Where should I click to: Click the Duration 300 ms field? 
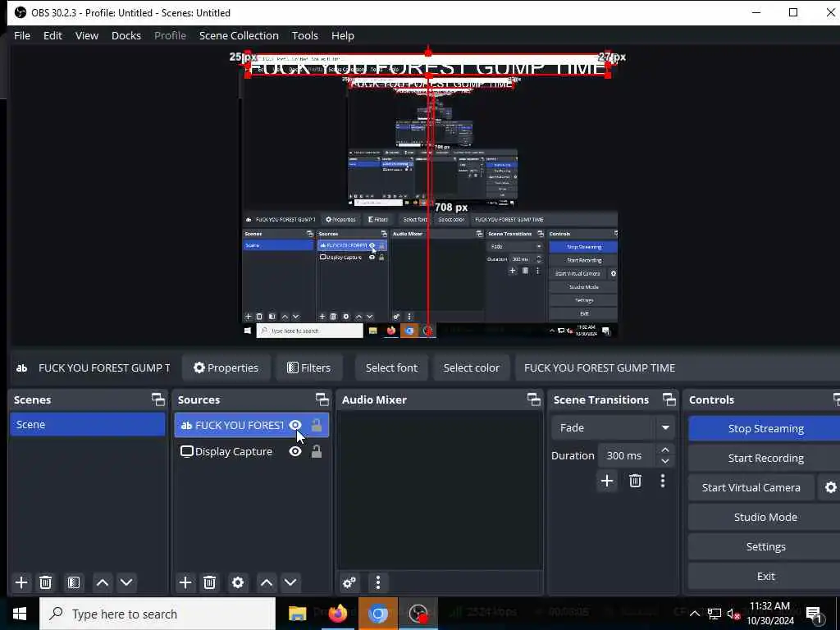pyautogui.click(x=628, y=455)
